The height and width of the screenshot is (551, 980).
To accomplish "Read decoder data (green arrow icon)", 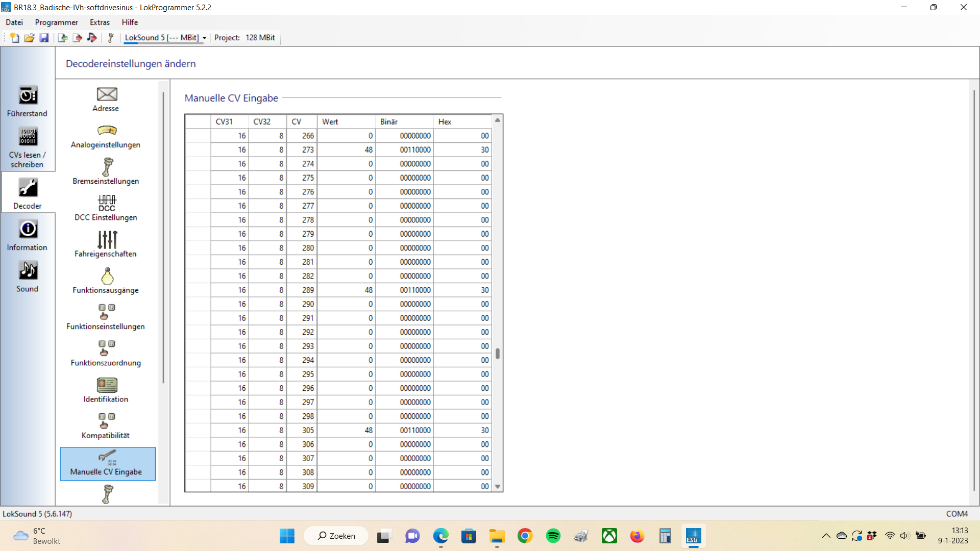I will pyautogui.click(x=63, y=38).
